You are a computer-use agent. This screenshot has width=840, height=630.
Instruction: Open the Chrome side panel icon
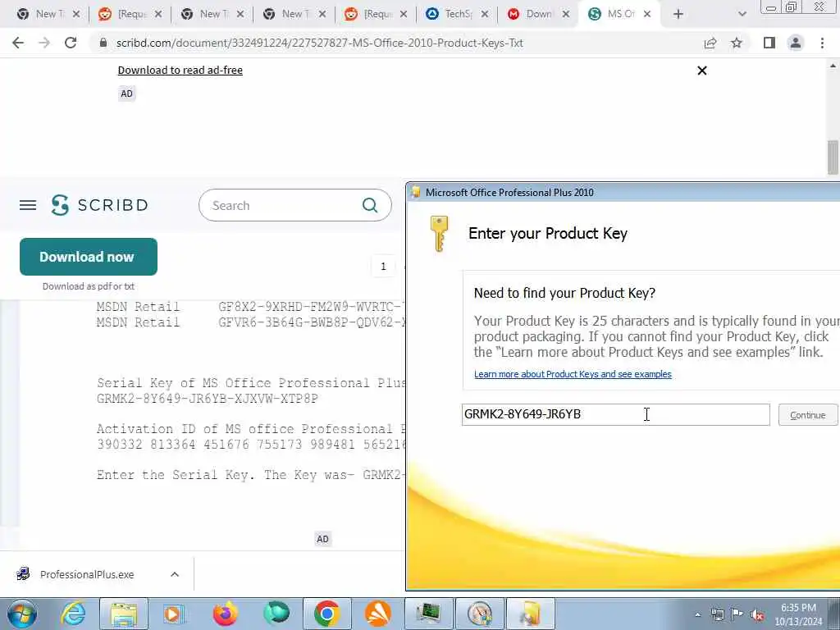pos(769,43)
